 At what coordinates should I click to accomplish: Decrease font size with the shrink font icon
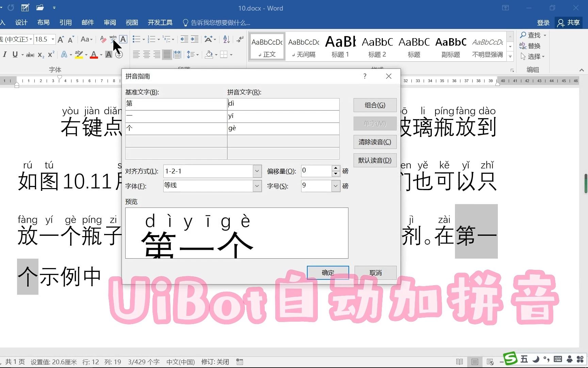pos(71,39)
